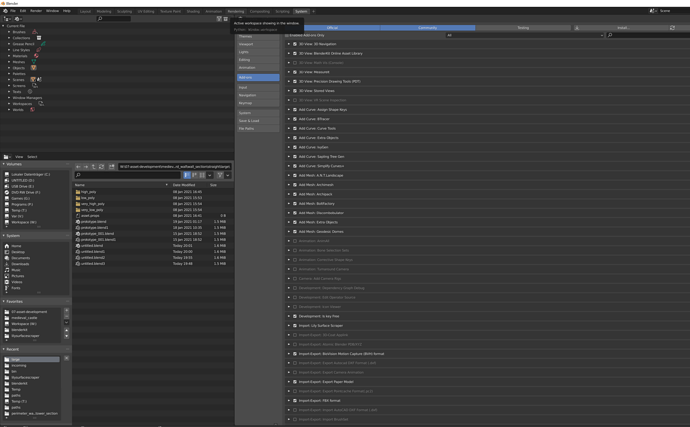
Task: Go back in file browser history
Action: coord(78,166)
